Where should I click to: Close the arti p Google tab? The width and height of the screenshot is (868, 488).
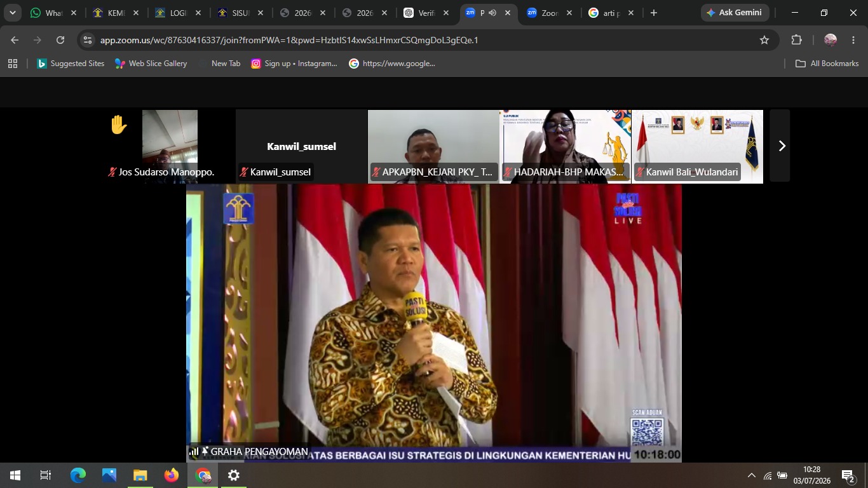(x=630, y=13)
